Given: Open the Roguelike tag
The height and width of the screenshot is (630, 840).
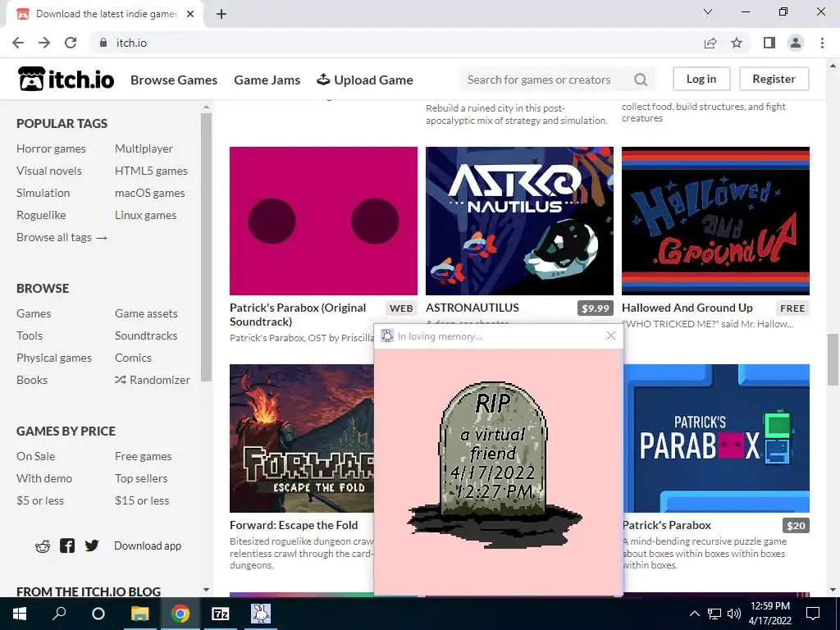Looking at the screenshot, I should (41, 215).
